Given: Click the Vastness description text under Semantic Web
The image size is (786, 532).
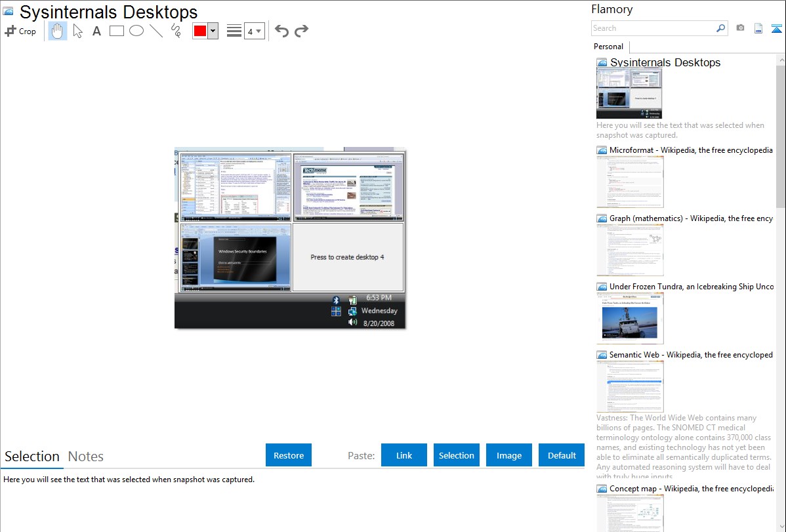Looking at the screenshot, I should [x=684, y=447].
